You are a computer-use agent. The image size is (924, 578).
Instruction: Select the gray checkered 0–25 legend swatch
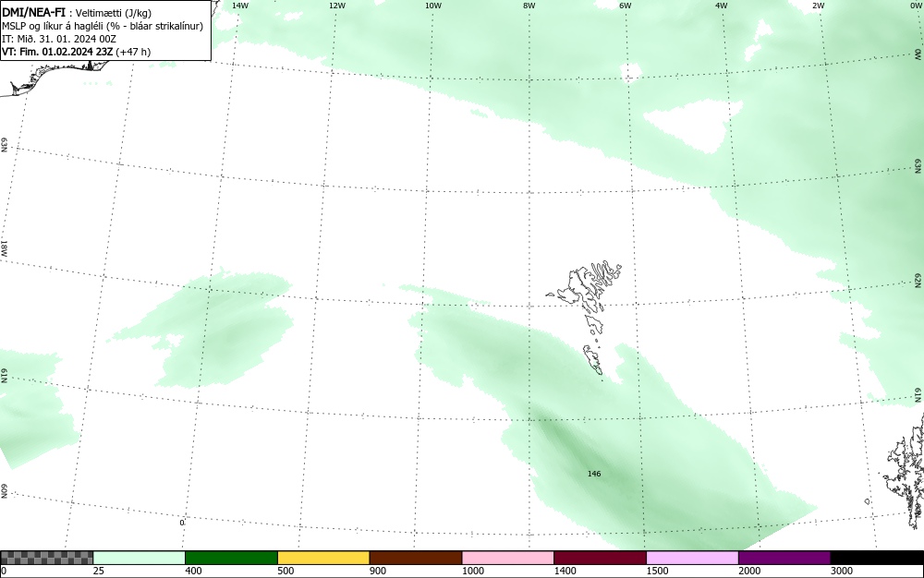point(46,558)
